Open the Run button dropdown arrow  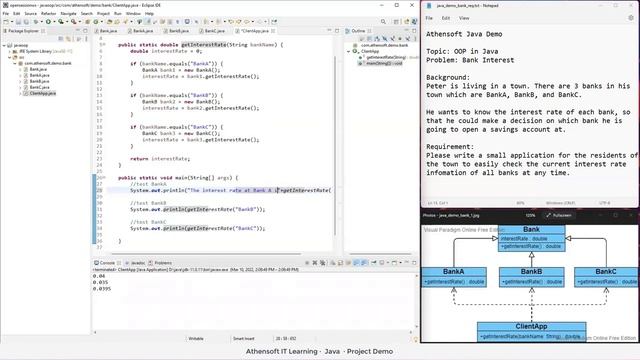[54, 22]
